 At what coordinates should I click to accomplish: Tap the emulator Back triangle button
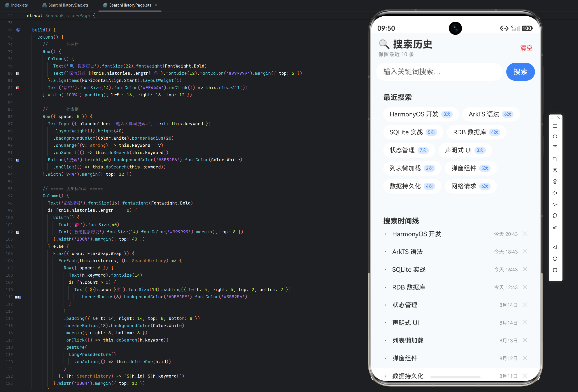tap(555, 247)
